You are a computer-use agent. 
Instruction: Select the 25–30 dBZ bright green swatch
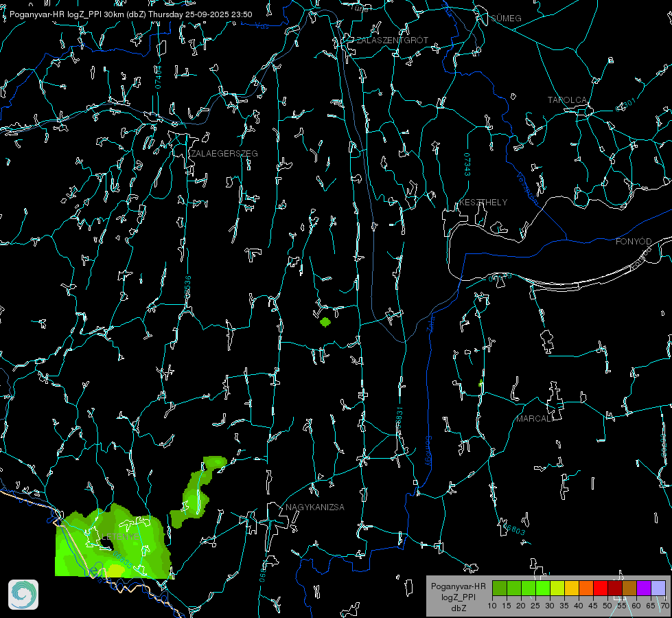(543, 588)
